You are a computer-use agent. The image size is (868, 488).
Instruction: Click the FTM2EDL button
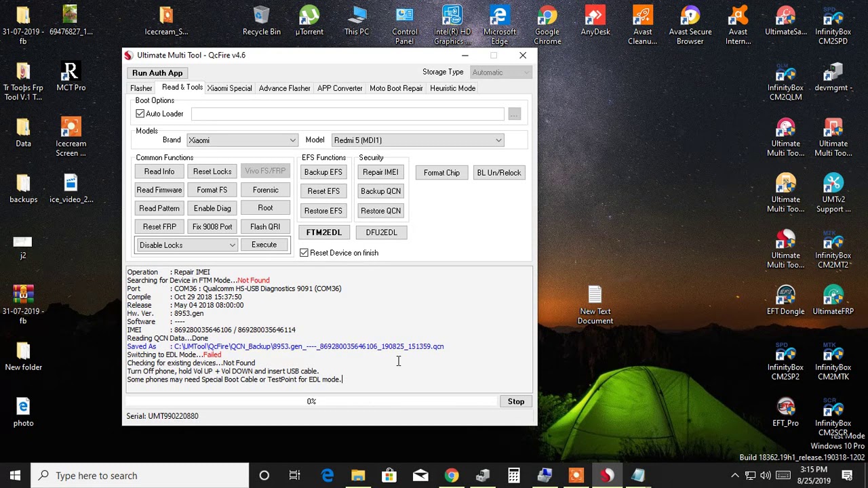point(324,232)
